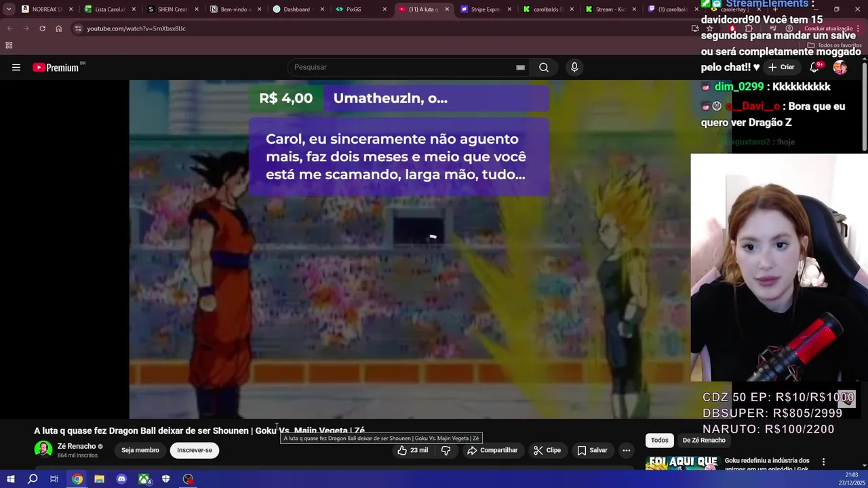Screen dimensions: 868x488
Task: Switch to Dashboard tab
Action: click(x=296, y=9)
